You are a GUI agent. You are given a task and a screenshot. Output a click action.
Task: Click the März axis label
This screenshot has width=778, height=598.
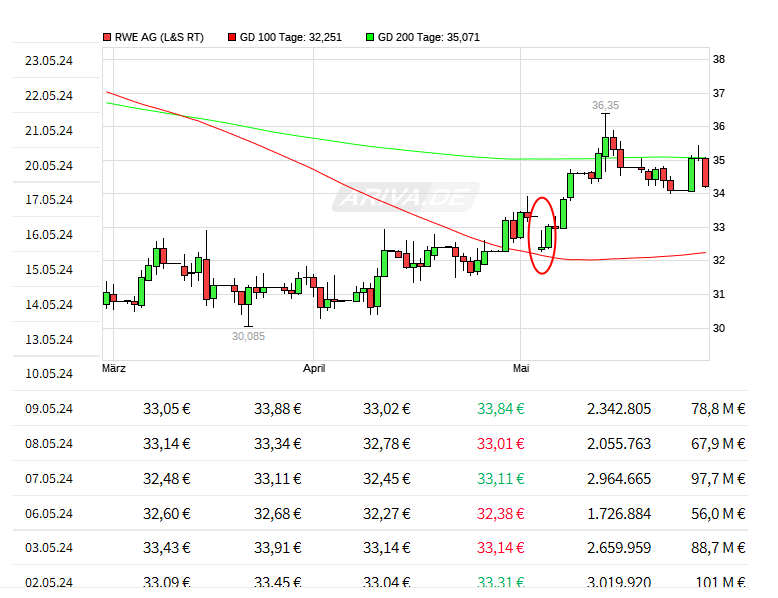click(x=114, y=368)
